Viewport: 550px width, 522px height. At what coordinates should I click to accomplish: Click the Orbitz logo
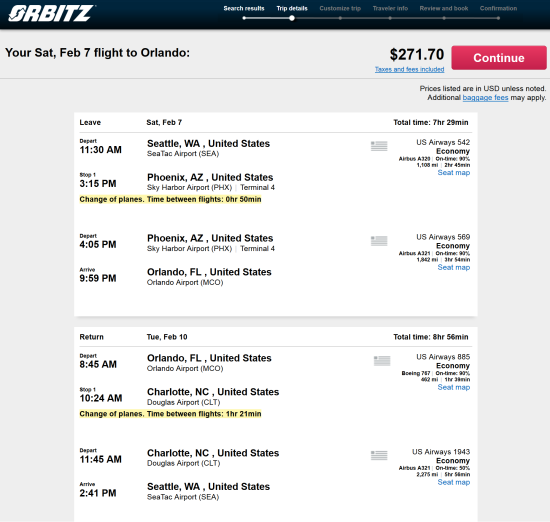tap(51, 13)
